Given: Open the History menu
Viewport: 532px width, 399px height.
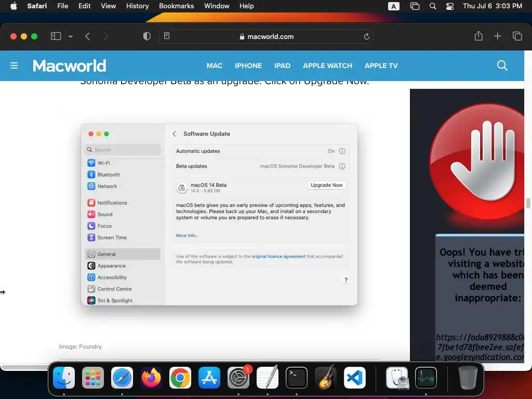Looking at the screenshot, I should click(x=137, y=6).
